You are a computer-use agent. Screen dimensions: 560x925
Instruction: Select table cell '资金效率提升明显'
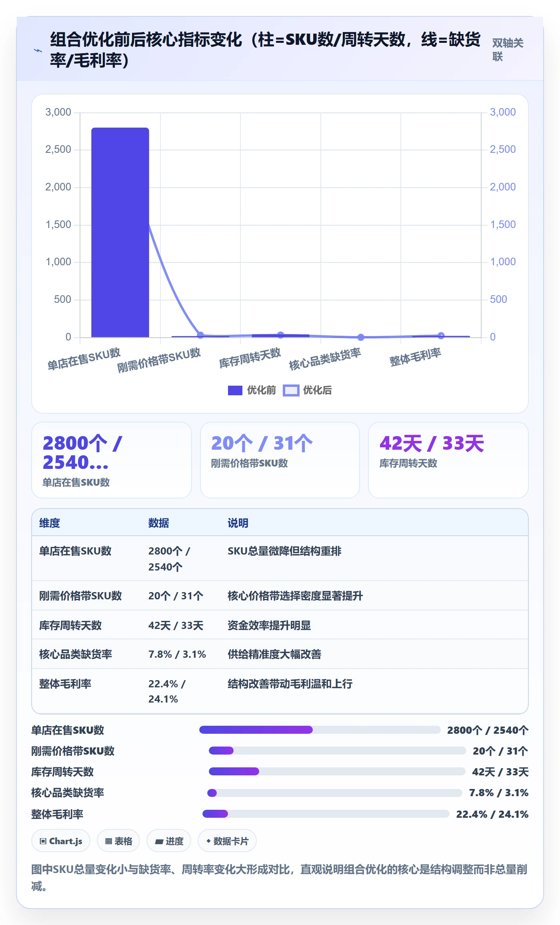(x=269, y=625)
